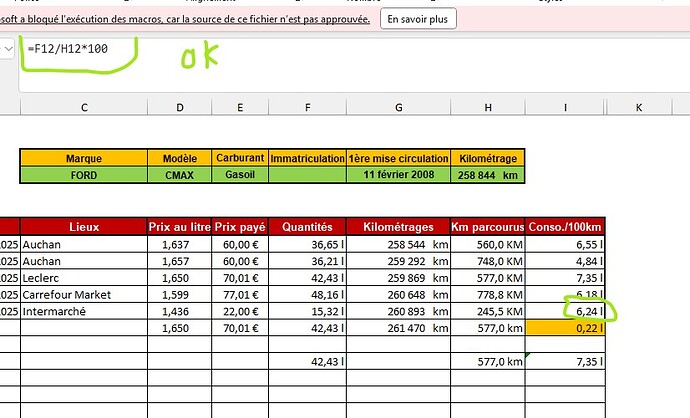Screen dimensions: 690x418
Task: Click the 'Immatriculation' header cell
Action: (308, 158)
